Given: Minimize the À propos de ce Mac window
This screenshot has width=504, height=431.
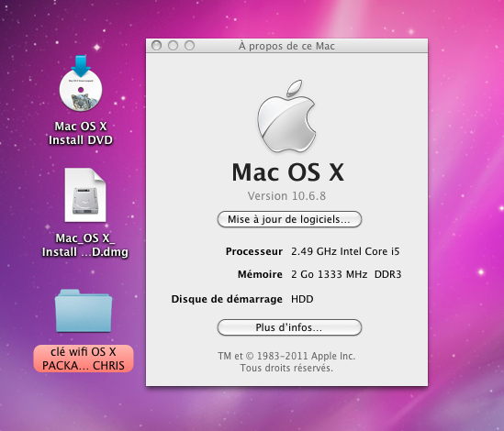Looking at the screenshot, I should [173, 46].
